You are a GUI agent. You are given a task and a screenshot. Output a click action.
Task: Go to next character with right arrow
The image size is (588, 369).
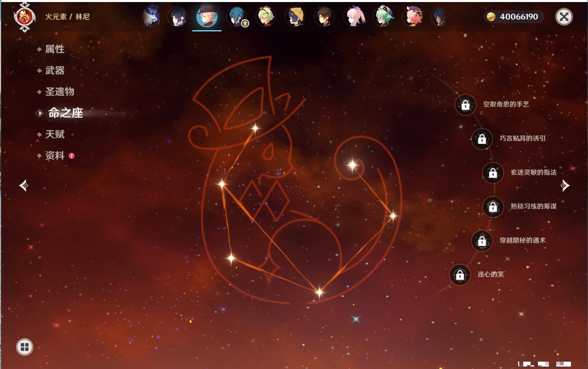[x=565, y=186]
